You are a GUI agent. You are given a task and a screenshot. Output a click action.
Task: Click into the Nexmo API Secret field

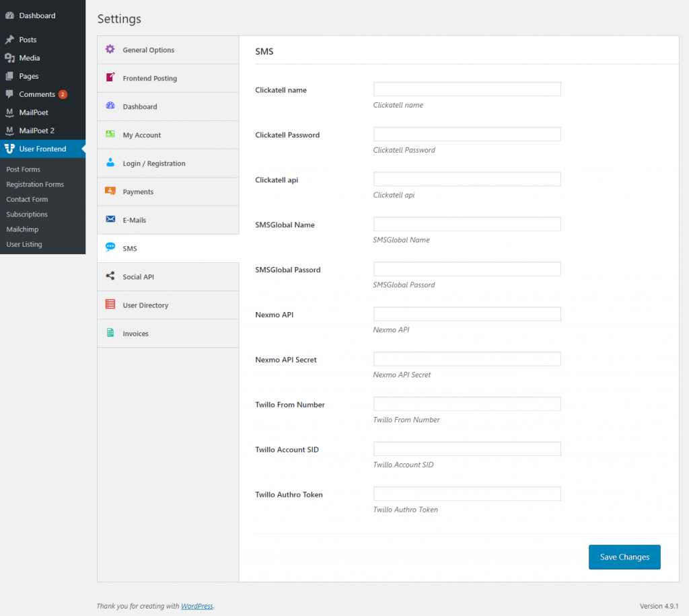[x=467, y=359]
